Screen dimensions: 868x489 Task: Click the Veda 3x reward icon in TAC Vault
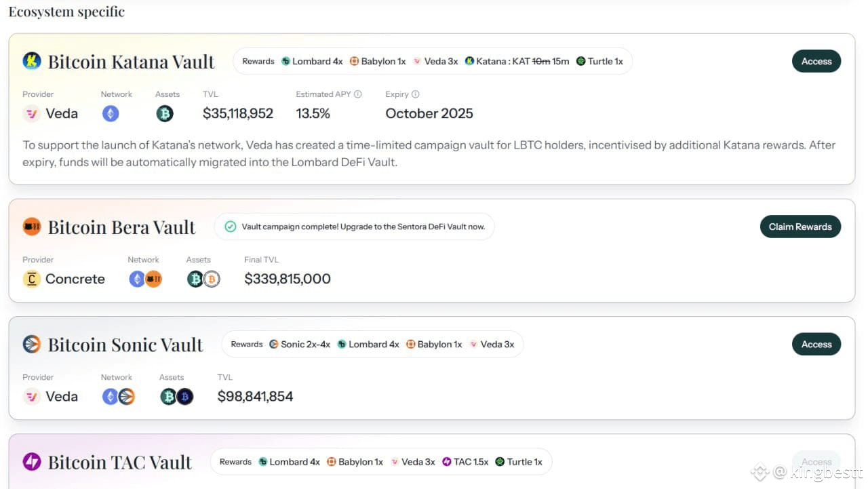(395, 462)
